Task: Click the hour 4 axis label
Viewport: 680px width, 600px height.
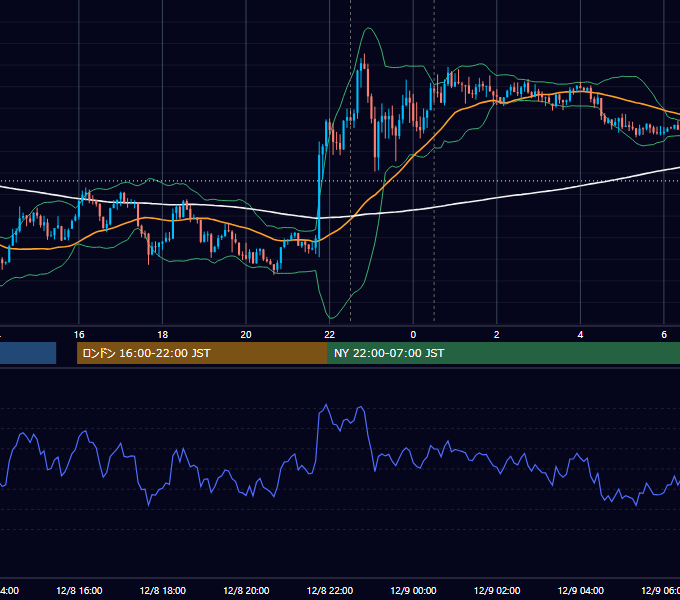Action: tap(580, 335)
